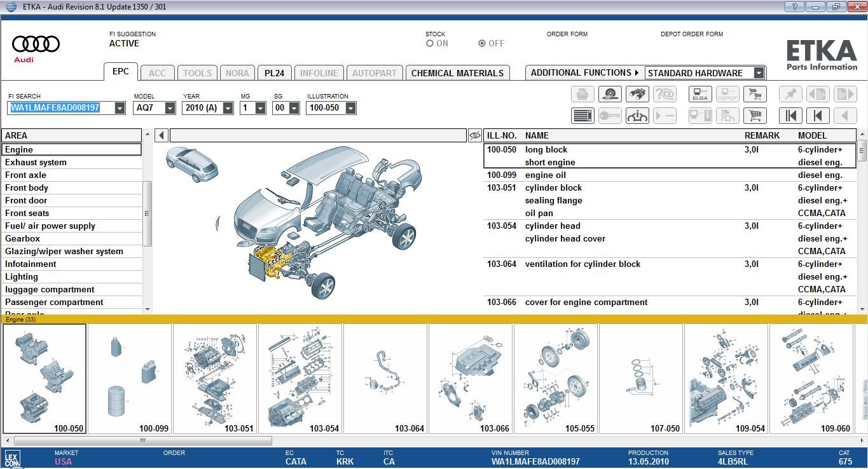Jump to first with double-bar arrow icon
Screen dimensions: 868x469
790,116
